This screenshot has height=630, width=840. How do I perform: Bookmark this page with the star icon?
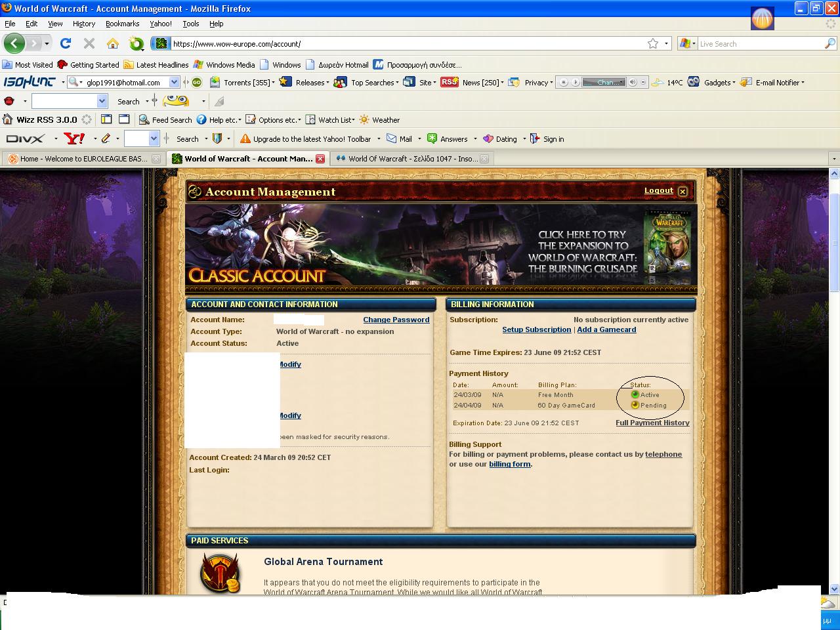pyautogui.click(x=653, y=43)
